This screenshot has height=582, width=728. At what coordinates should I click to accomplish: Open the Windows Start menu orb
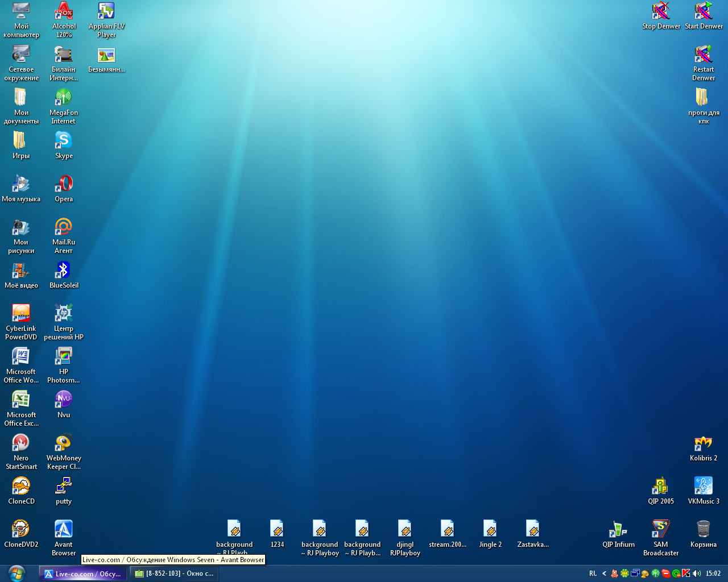click(x=16, y=573)
